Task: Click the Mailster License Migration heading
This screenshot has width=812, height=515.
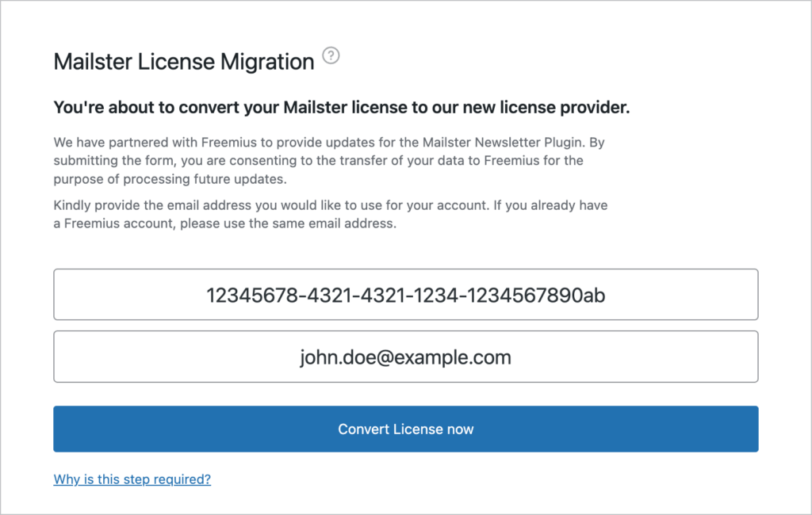Action: (x=184, y=62)
